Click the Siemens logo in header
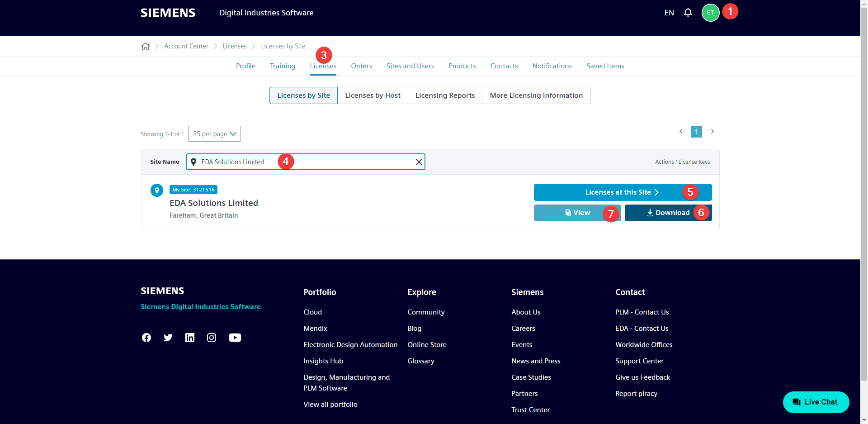The height and width of the screenshot is (424, 868). point(168,13)
